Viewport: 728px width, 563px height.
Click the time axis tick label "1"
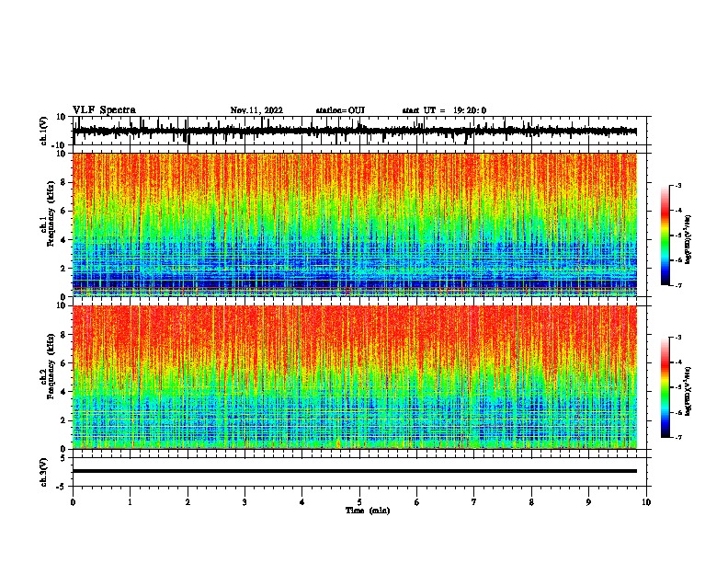click(130, 502)
